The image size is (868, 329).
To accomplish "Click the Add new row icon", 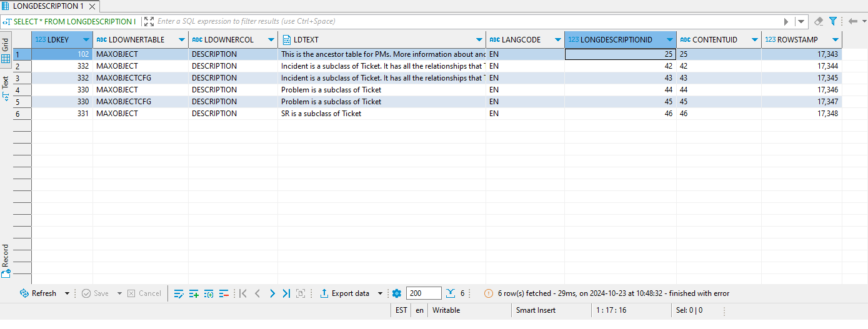I will [x=194, y=293].
